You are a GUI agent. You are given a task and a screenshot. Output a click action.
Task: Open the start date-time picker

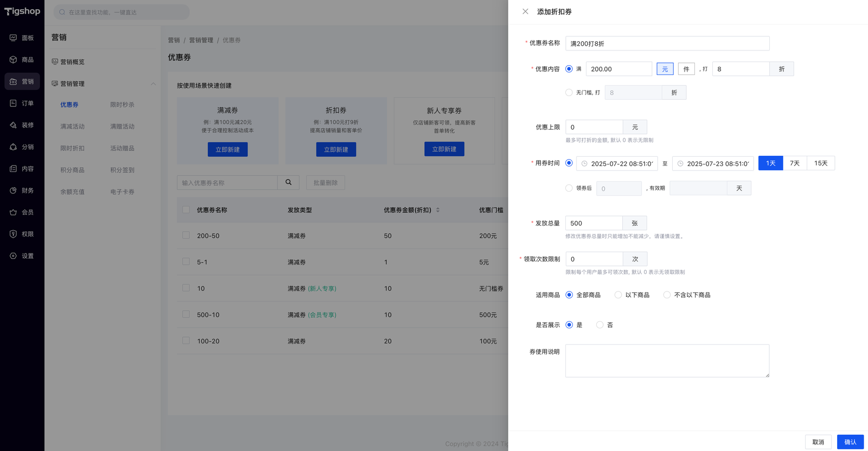[617, 163]
